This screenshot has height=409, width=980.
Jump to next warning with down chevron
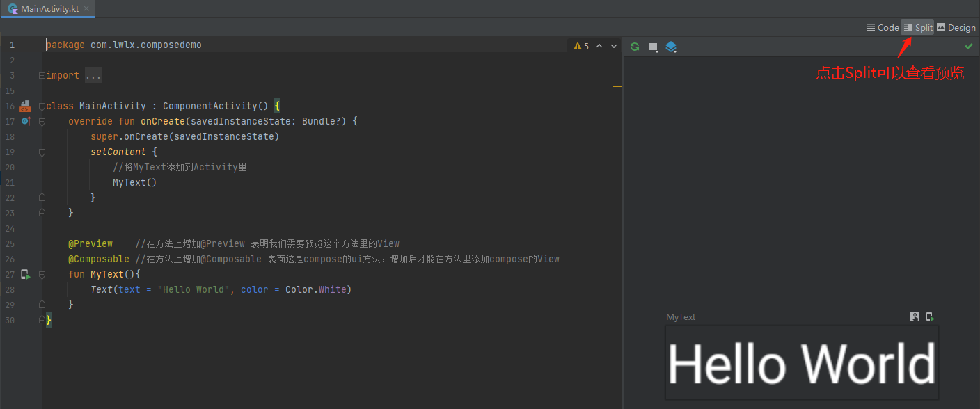612,45
